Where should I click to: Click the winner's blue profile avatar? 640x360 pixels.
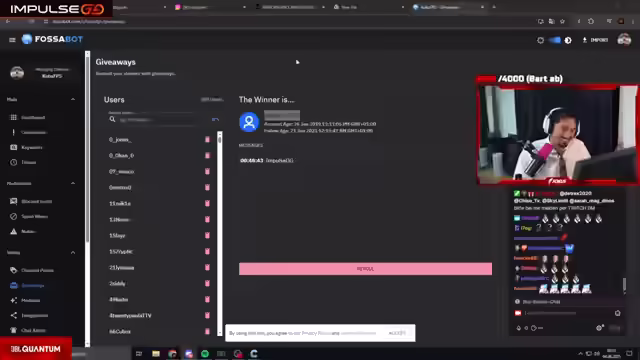click(x=249, y=122)
